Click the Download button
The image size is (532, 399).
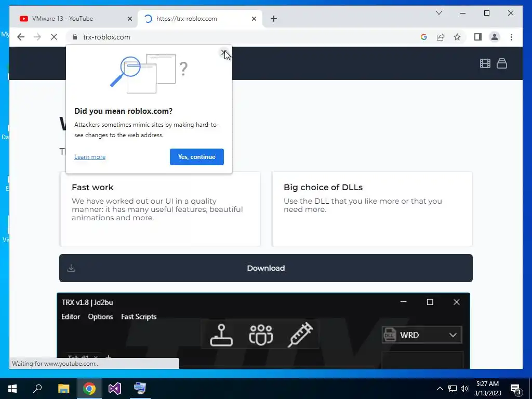click(x=266, y=268)
